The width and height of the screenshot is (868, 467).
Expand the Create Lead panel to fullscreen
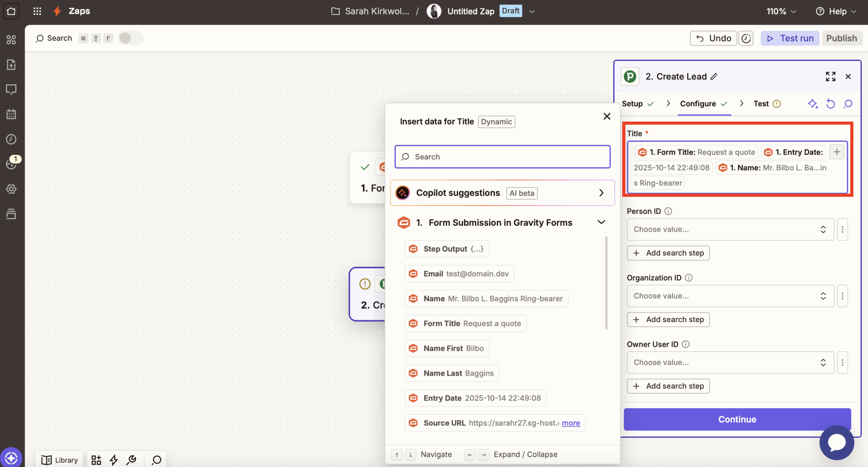coord(830,76)
